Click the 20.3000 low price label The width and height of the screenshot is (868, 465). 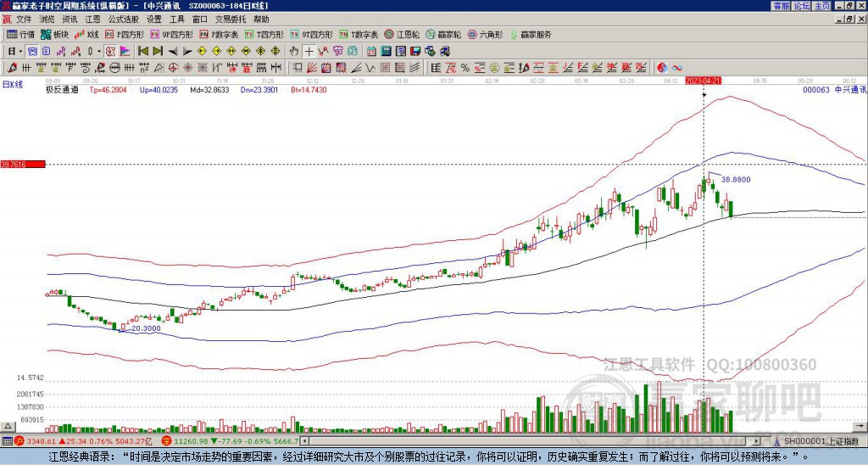(x=146, y=328)
